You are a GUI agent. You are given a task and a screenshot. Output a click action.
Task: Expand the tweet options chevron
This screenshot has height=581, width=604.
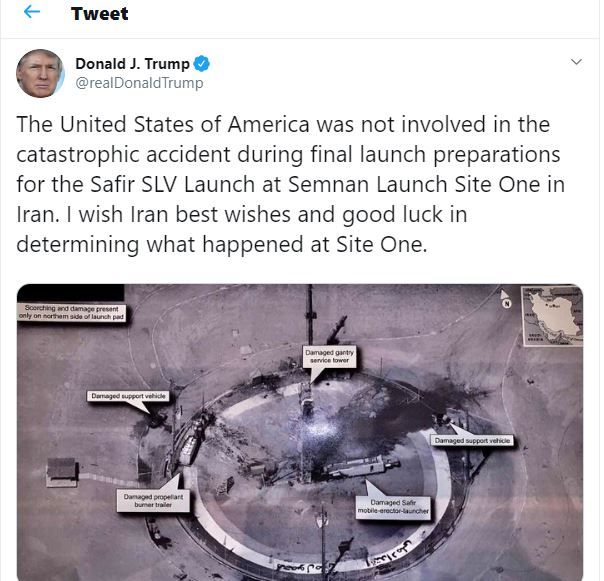[576, 62]
